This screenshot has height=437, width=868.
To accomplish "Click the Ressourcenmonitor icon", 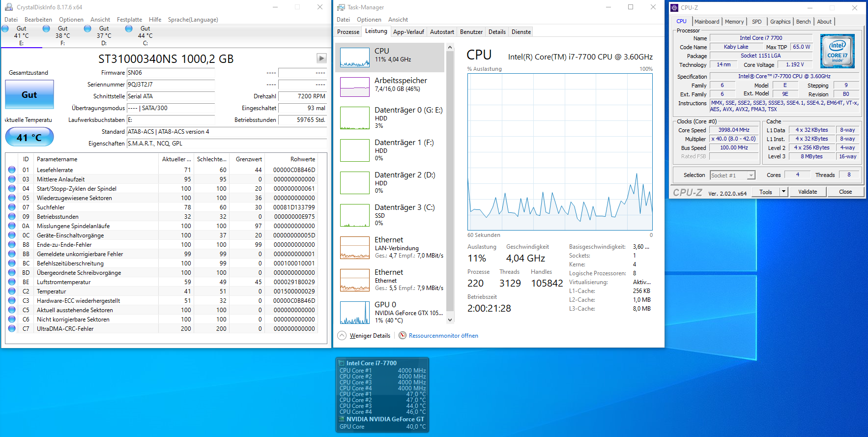I will [x=403, y=335].
